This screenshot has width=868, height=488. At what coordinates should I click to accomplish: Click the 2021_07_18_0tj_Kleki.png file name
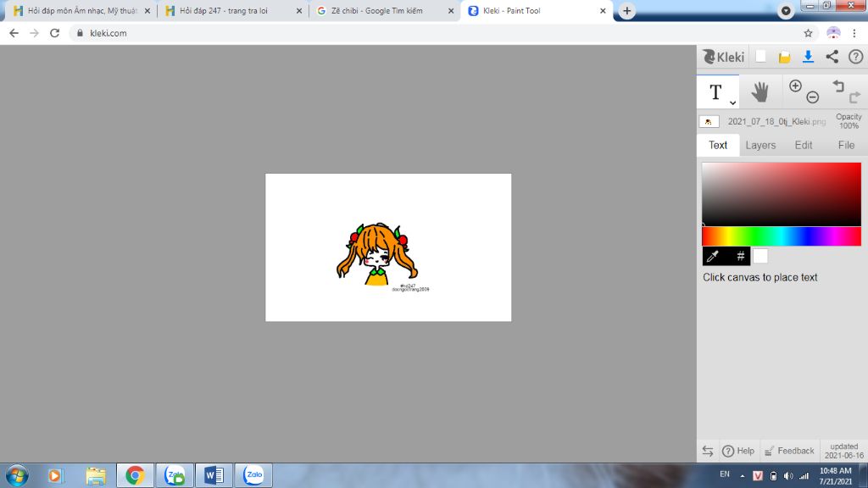(x=776, y=122)
